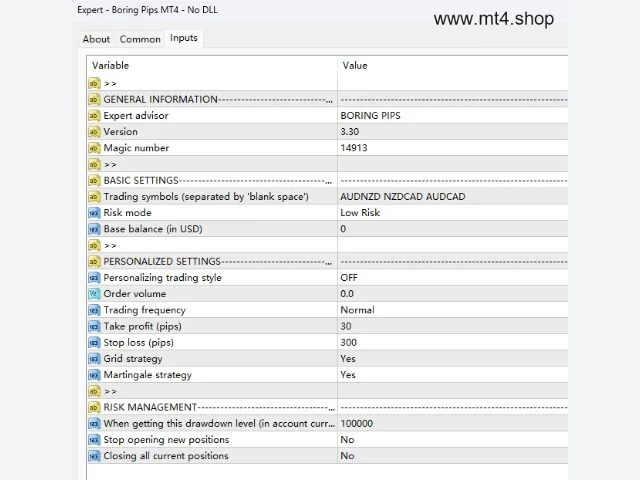Edit the drawdown level value 100000
The image size is (640, 480).
(357, 423)
